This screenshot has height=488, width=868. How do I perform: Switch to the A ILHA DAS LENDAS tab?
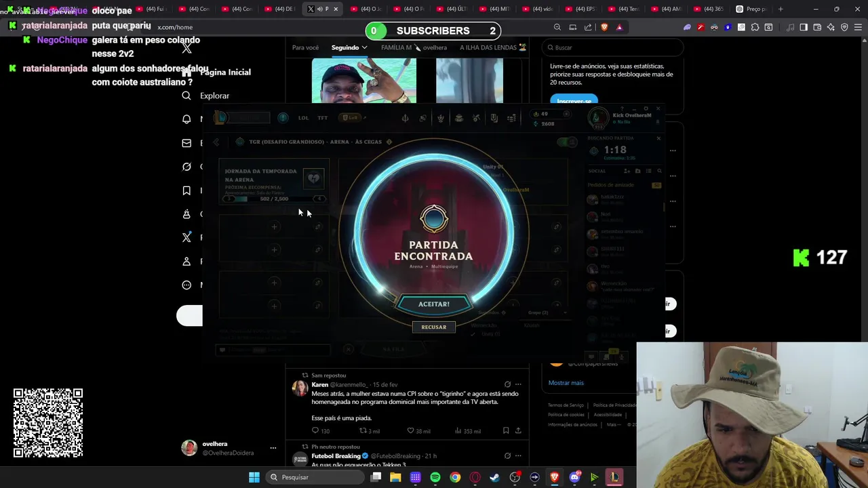point(493,47)
